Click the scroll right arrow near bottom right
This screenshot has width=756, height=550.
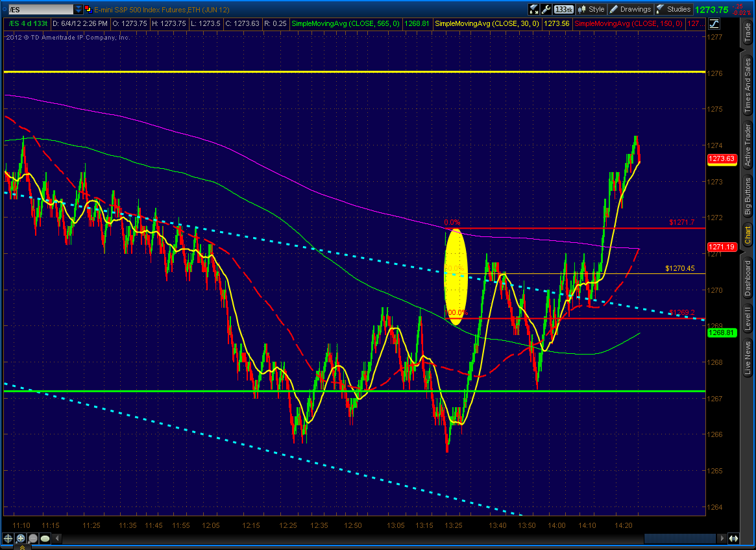click(x=722, y=538)
